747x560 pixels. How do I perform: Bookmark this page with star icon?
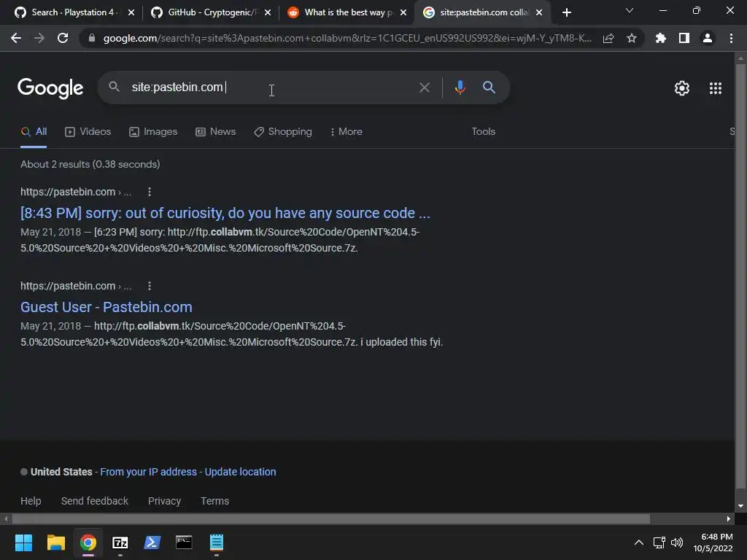(632, 38)
